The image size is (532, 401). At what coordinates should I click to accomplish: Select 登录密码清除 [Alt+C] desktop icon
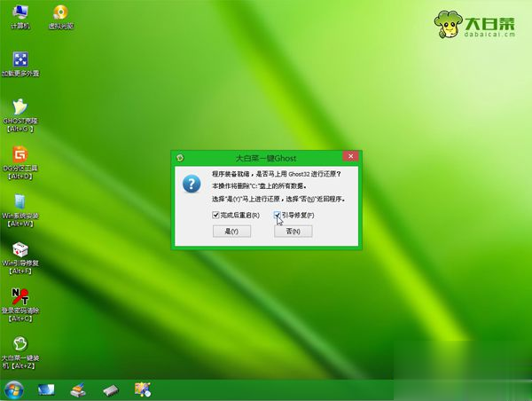pyautogui.click(x=20, y=305)
